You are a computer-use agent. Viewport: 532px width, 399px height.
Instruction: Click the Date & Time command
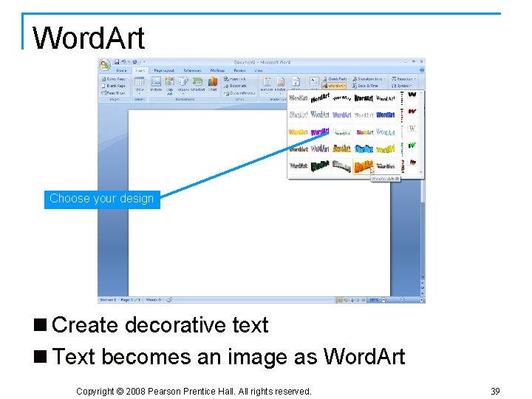point(365,86)
